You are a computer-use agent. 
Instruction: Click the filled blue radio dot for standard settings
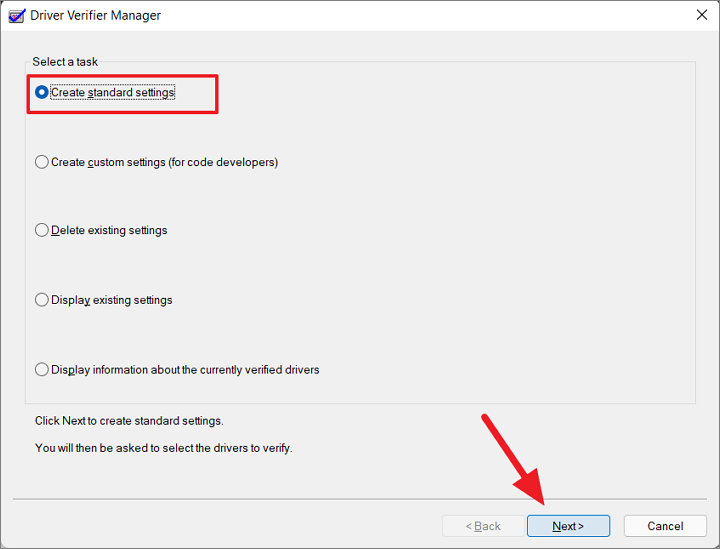42,92
